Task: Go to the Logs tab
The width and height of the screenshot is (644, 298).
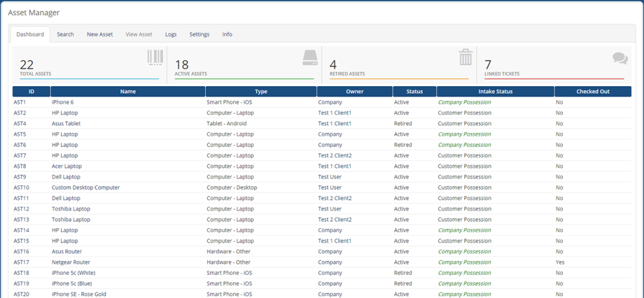Action: pyautogui.click(x=171, y=35)
